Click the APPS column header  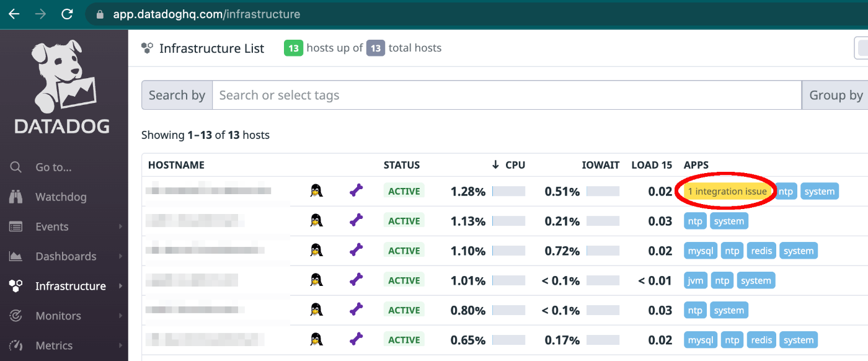coord(696,165)
